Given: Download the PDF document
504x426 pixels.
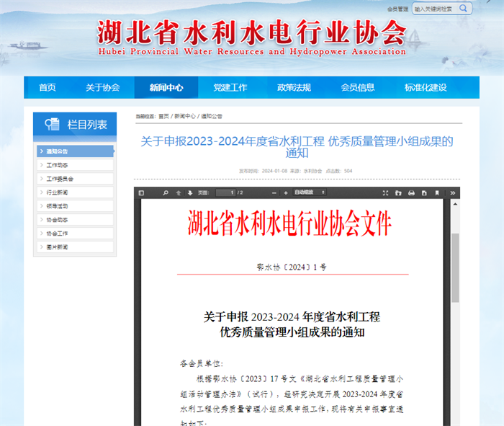Looking at the screenshot, I should pos(424,193).
